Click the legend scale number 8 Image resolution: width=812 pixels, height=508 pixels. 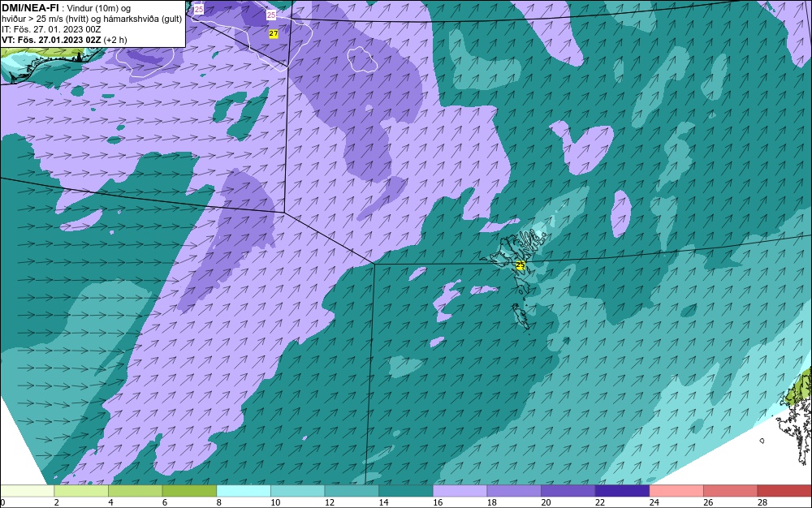(x=218, y=502)
